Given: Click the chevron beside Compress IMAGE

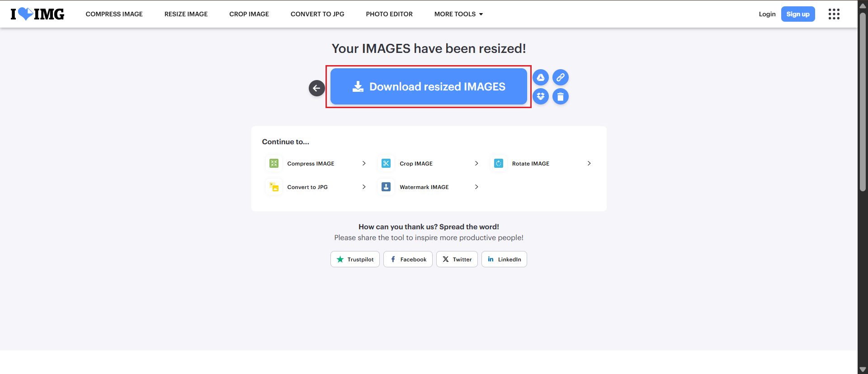Looking at the screenshot, I should [364, 163].
